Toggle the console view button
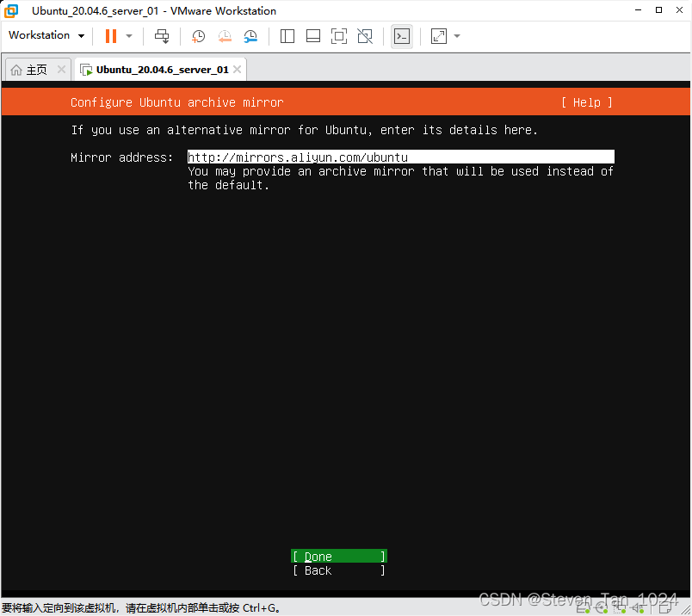692x616 pixels. 402,36
